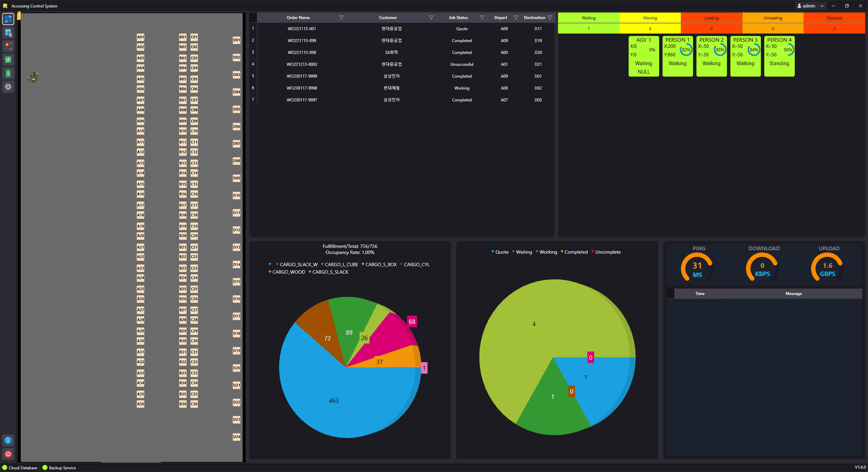This screenshot has height=472, width=868.
Task: Open the Order Name column filter
Action: point(341,18)
